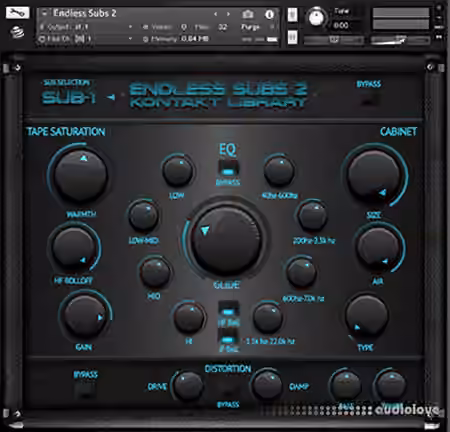This screenshot has height=432, width=450.
Task: Toggle the HF Bell switch
Action: tap(228, 310)
